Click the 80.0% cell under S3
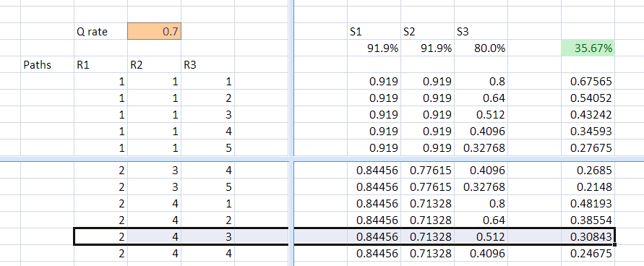The height and width of the screenshot is (266, 644). [x=481, y=48]
